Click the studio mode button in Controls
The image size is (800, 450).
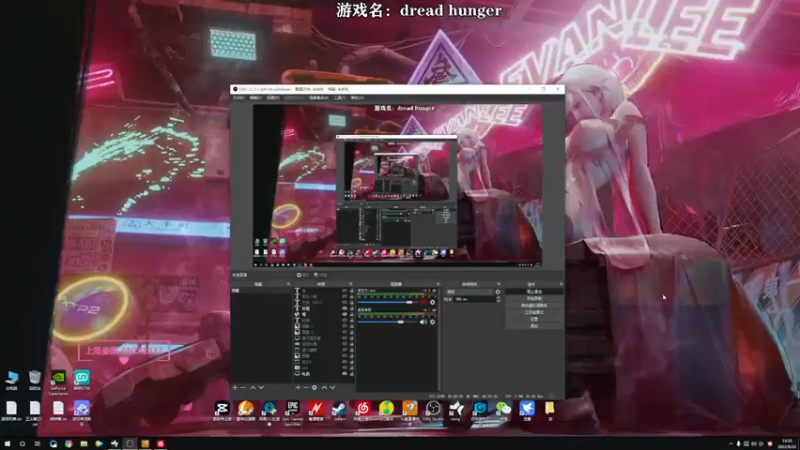pos(534,312)
